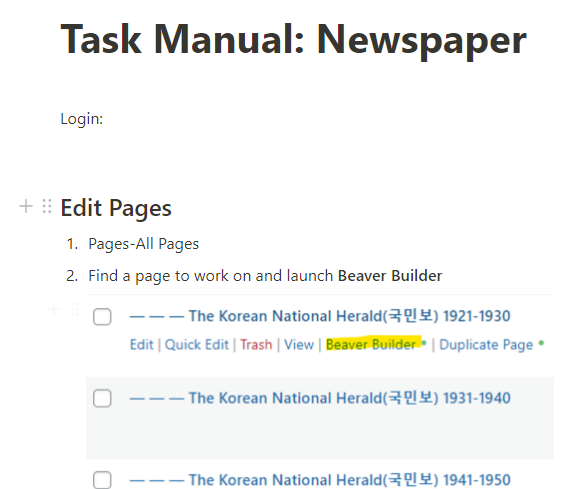The width and height of the screenshot is (578, 489).
Task: Click the plus icon beside Edit Pages
Action: (x=26, y=206)
